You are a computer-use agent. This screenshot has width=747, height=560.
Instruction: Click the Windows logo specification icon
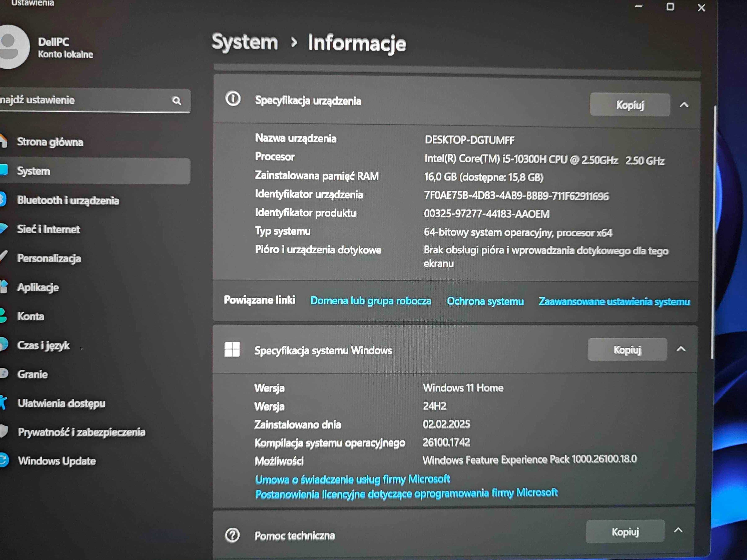point(232,349)
